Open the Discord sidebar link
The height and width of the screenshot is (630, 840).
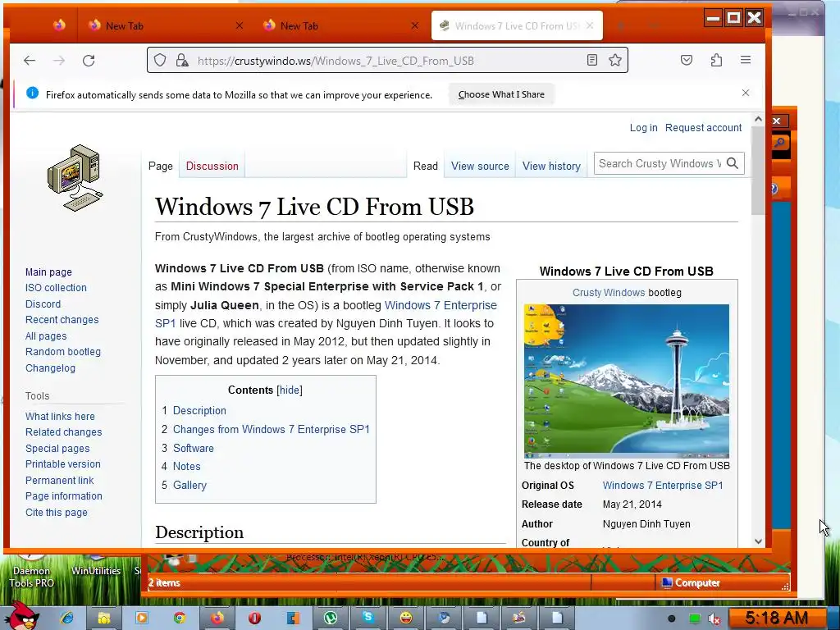point(43,304)
